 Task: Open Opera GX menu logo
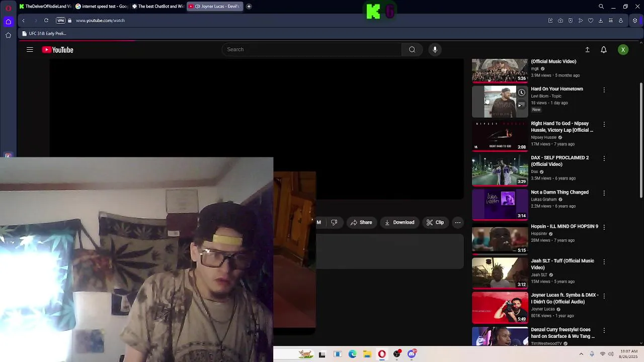8,8
